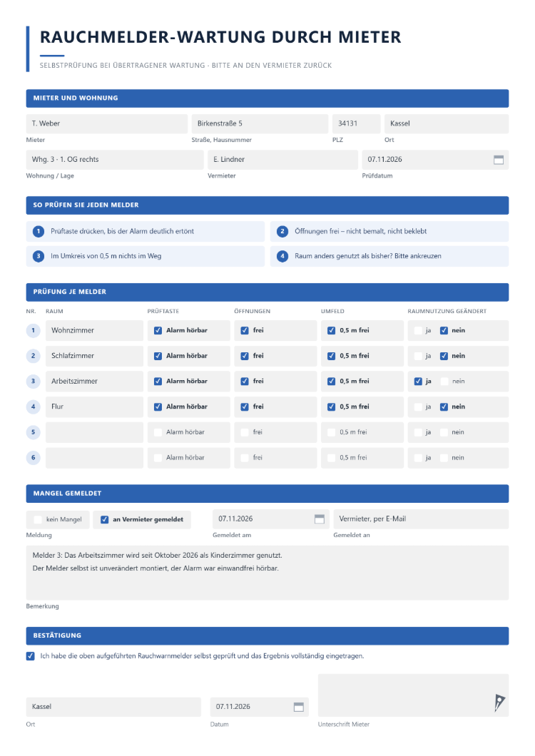535x756 pixels.
Task: Check 'ja' in row 5
Action: point(418,432)
